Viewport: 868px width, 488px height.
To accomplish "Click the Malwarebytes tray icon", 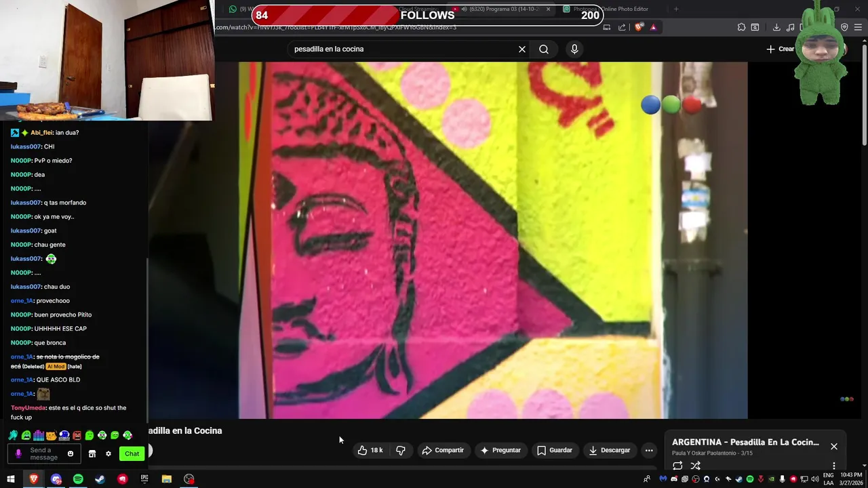I will tap(663, 479).
